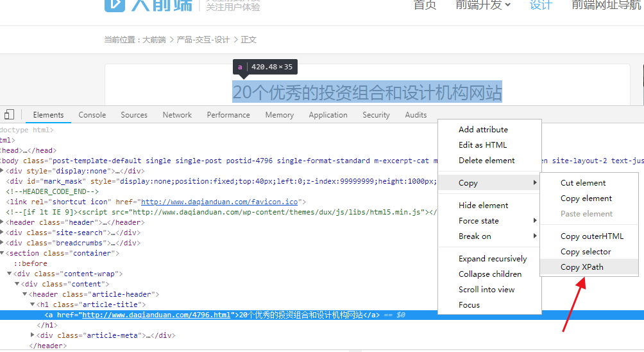The height and width of the screenshot is (352, 644).
Task: Open the Elements tab
Action: point(49,115)
